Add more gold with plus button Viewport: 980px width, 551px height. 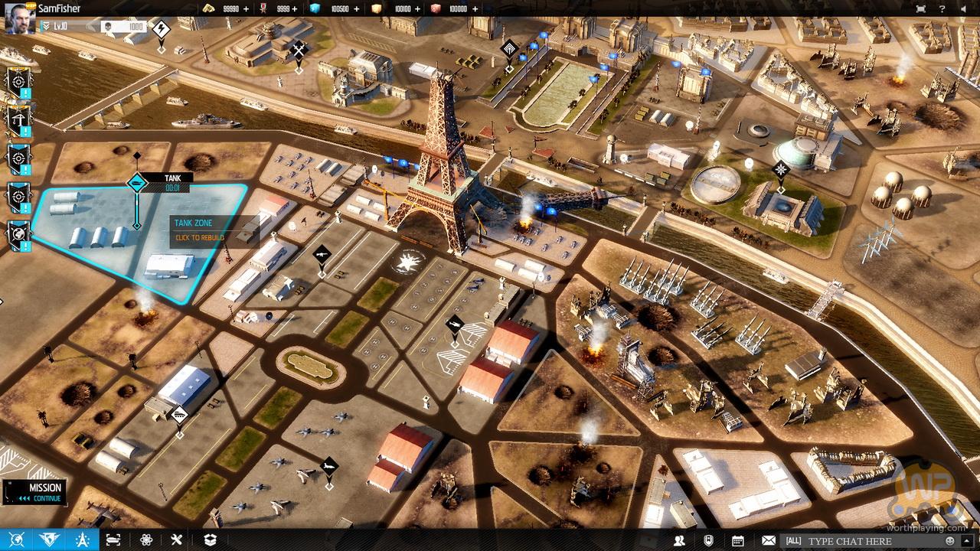pos(246,8)
